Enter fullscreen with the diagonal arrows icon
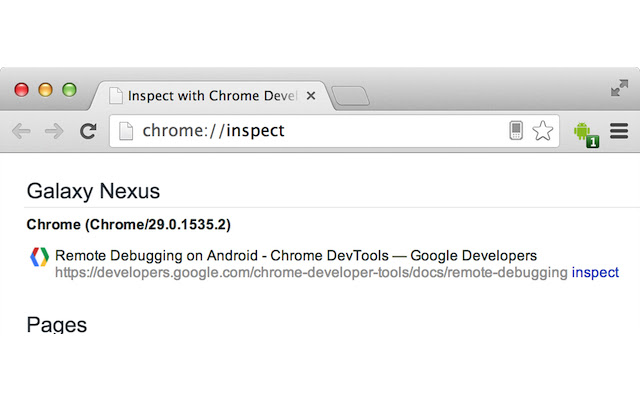The width and height of the screenshot is (640, 400). pyautogui.click(x=619, y=89)
